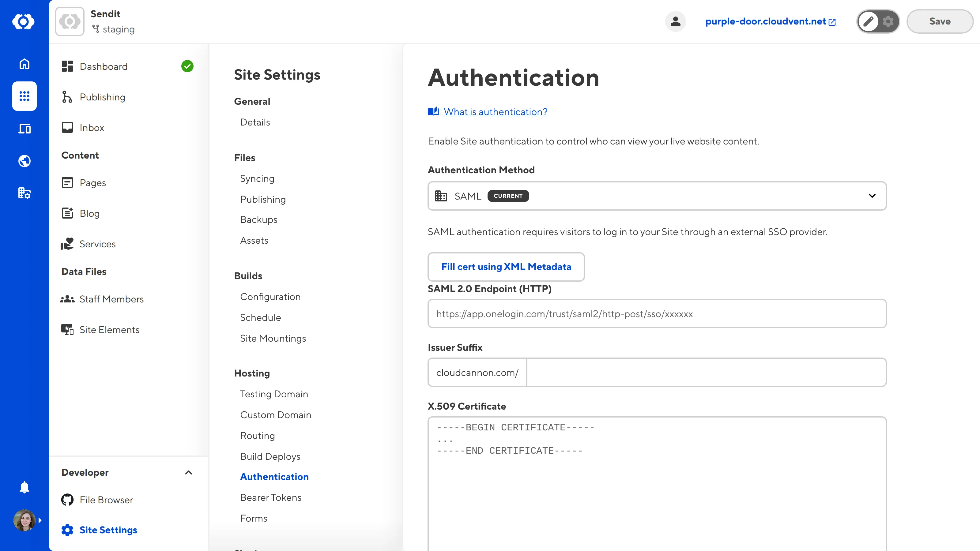Viewport: 980px width, 551px height.
Task: Select Bearer Tokens in Site Settings
Action: (270, 497)
